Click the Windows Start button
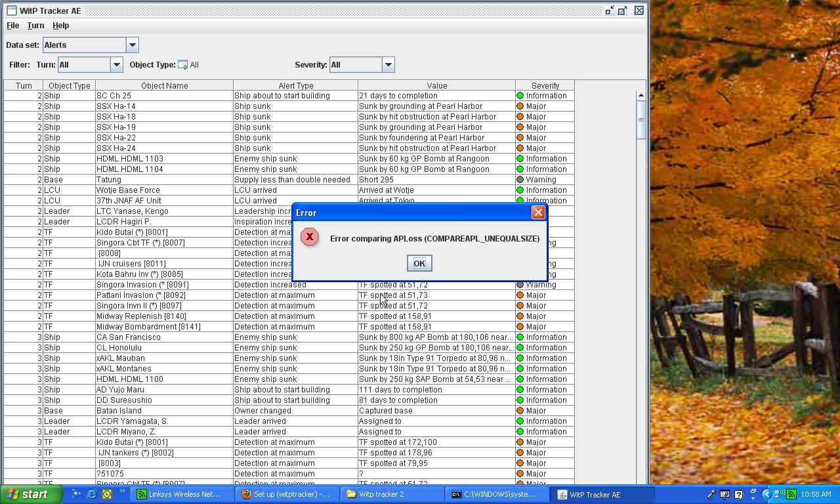The image size is (840, 504). [x=31, y=495]
